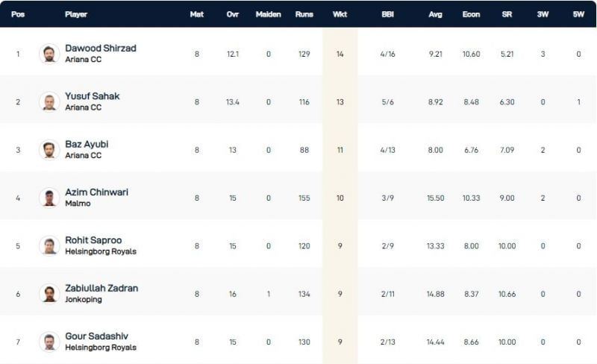
Task: Select the Avg column header
Action: pos(436,14)
